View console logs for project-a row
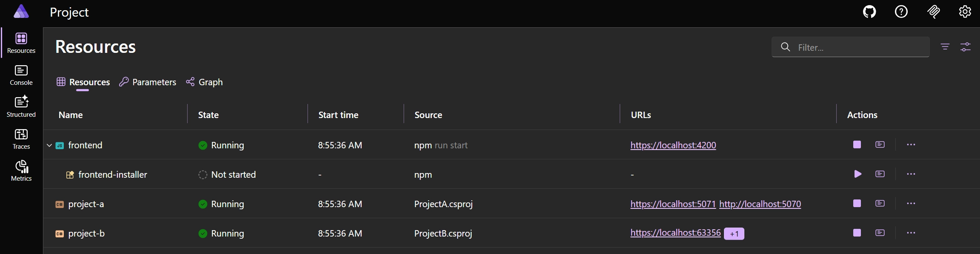 pyautogui.click(x=880, y=204)
